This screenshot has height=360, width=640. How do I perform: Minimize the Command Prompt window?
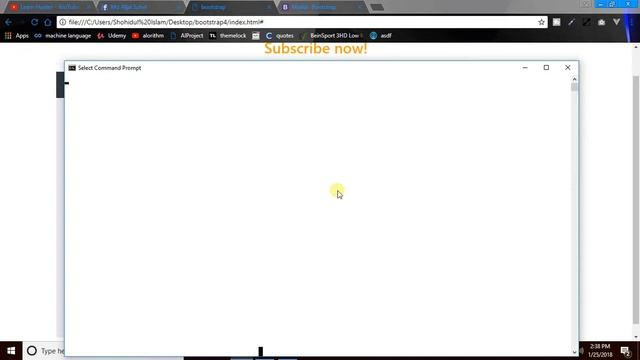point(525,68)
